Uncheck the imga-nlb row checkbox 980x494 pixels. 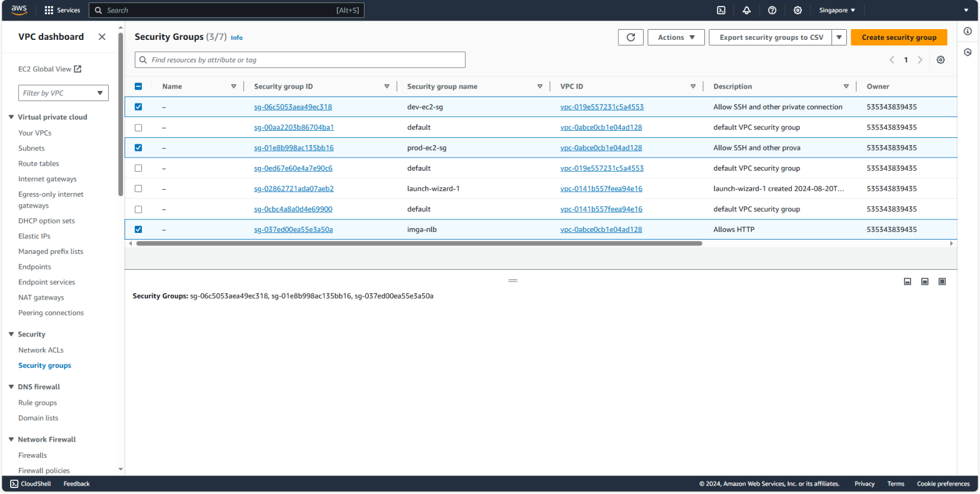tap(138, 229)
